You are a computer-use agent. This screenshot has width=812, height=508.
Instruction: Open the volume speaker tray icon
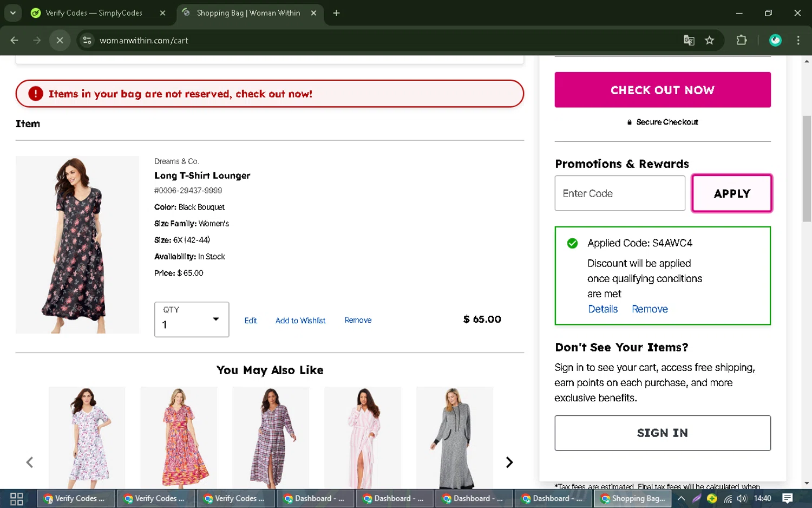[x=742, y=499]
